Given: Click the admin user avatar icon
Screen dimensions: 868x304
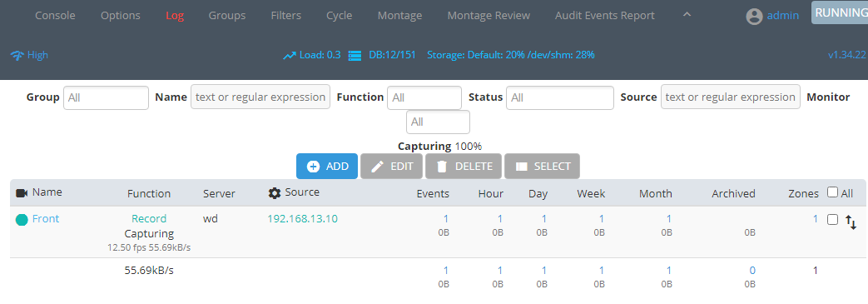Looking at the screenshot, I should (x=754, y=17).
